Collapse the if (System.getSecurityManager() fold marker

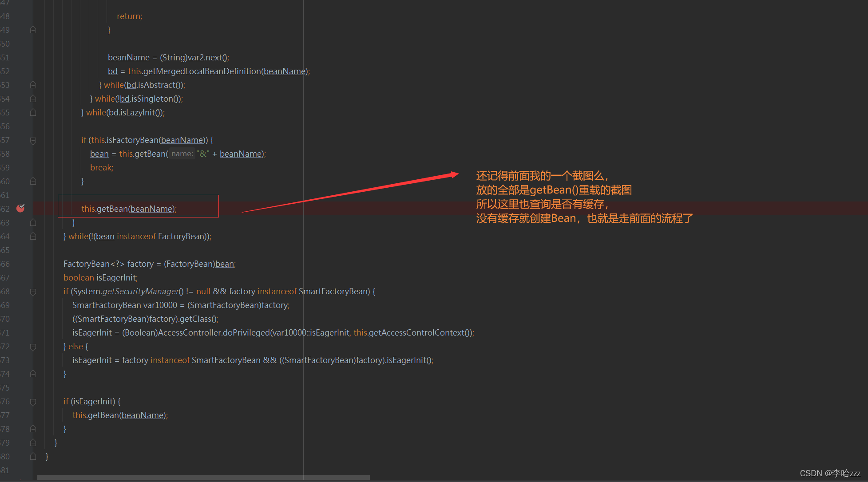click(33, 292)
